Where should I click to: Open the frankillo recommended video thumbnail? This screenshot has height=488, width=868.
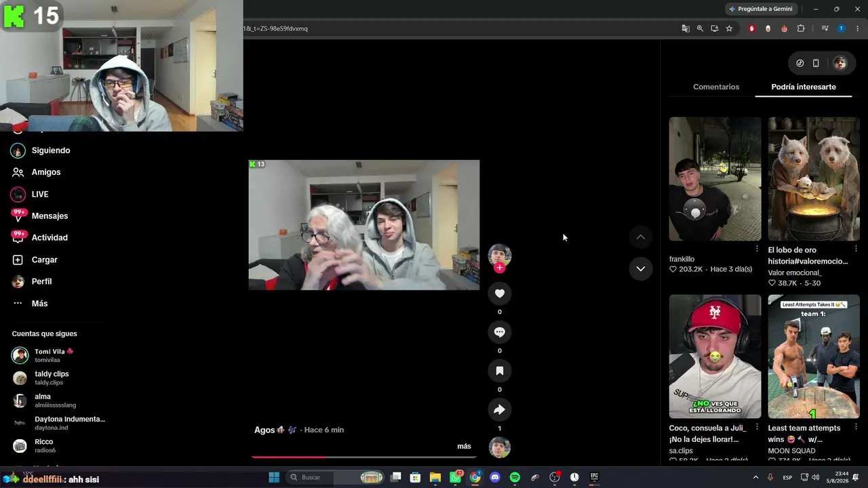[715, 179]
